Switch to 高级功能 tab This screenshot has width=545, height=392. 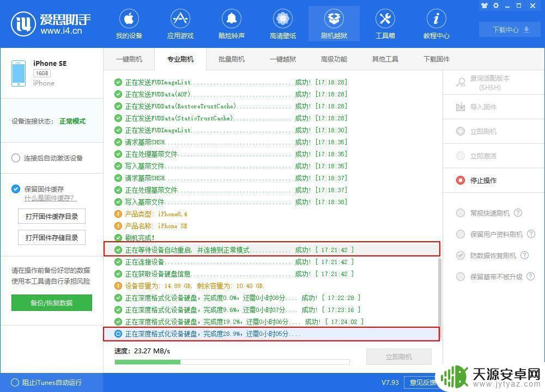click(334, 59)
